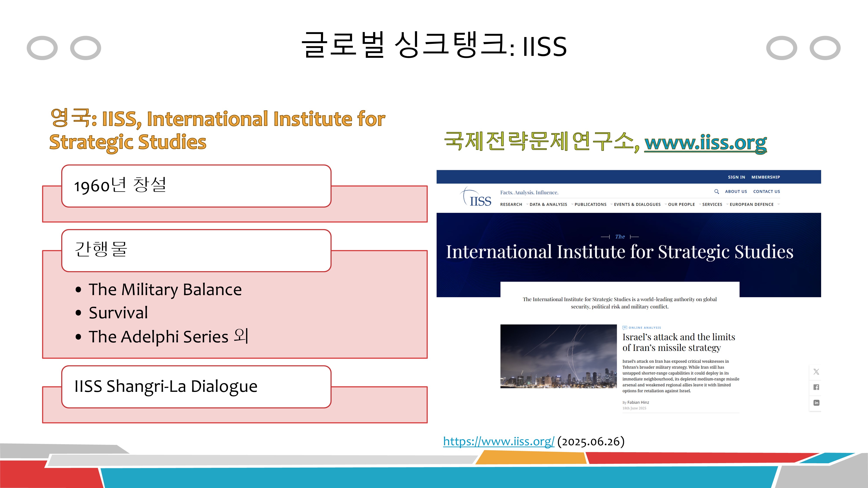Click The Military Balance bullet

[165, 290]
